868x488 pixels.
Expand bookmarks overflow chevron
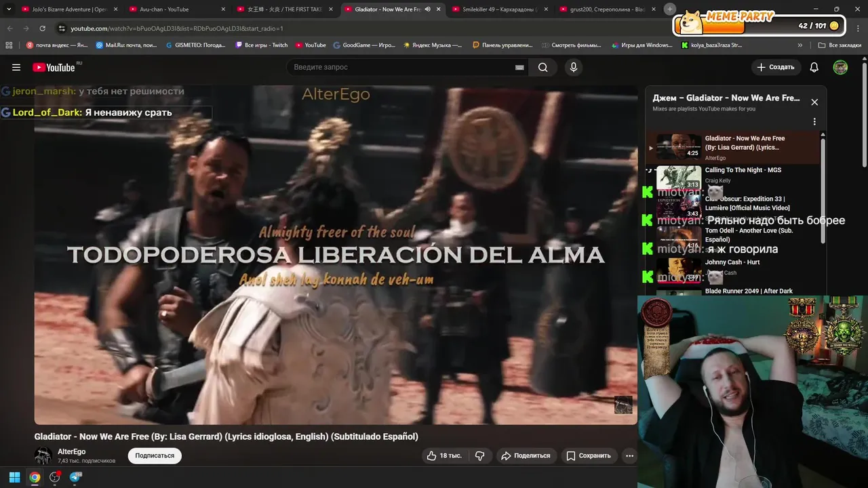pos(800,45)
